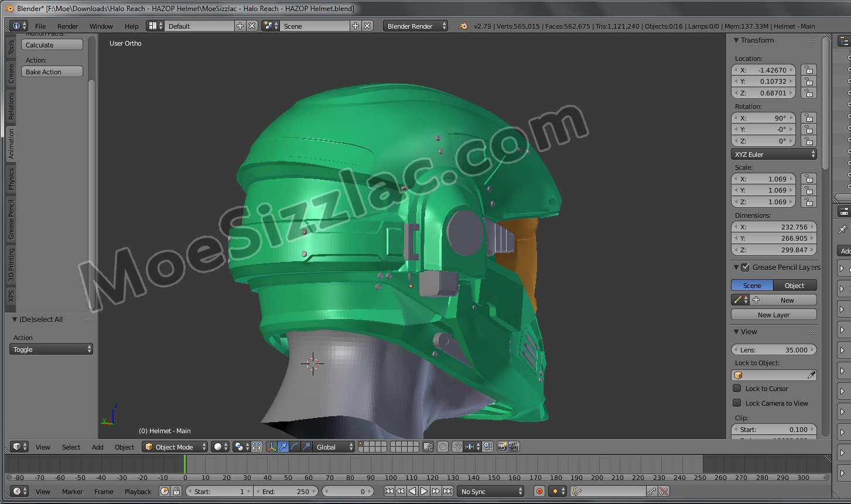Select the Scene grease pencil source
851x504 pixels.
(752, 285)
